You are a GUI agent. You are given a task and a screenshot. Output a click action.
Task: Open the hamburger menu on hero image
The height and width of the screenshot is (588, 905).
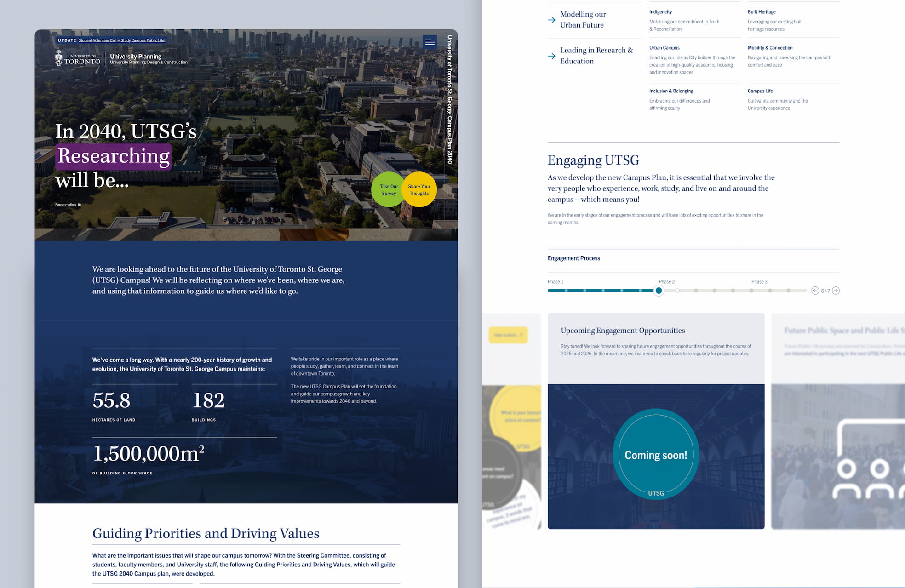(430, 42)
